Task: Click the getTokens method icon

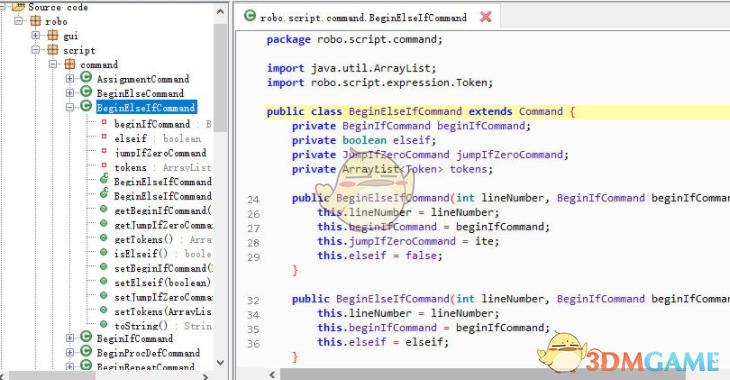Action: tap(104, 238)
